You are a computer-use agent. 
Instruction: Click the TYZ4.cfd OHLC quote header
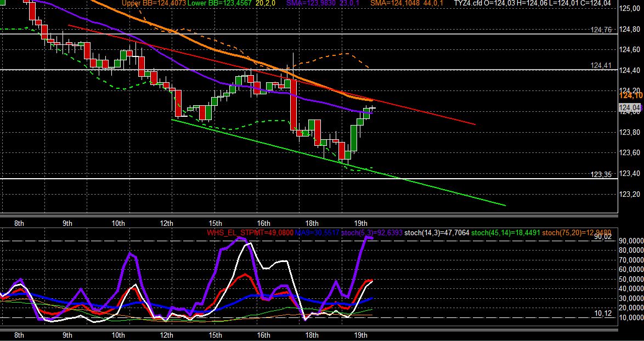(532, 3)
